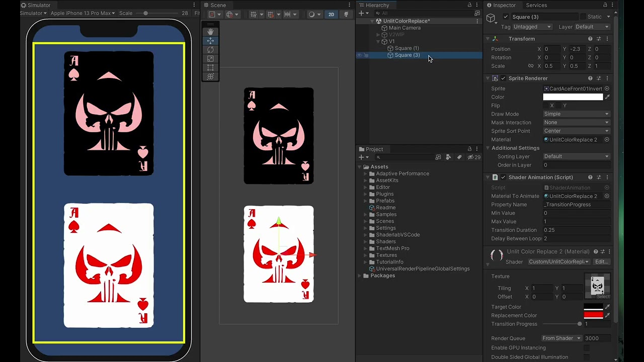Open the Sorting Layer dropdown

pos(577,156)
